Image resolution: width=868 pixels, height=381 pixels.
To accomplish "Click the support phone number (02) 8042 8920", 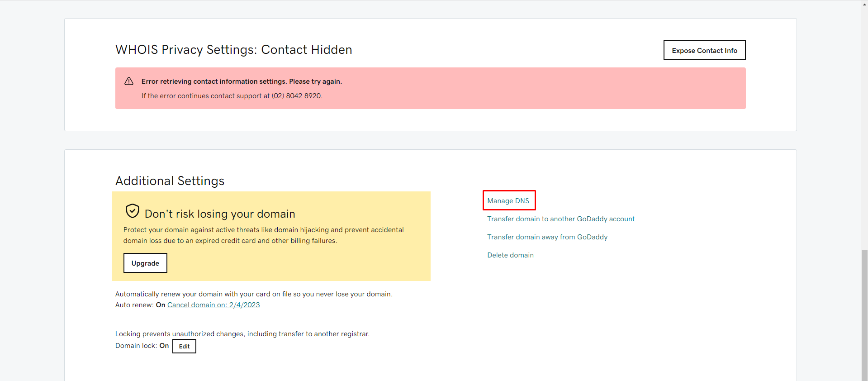I will (x=296, y=96).
